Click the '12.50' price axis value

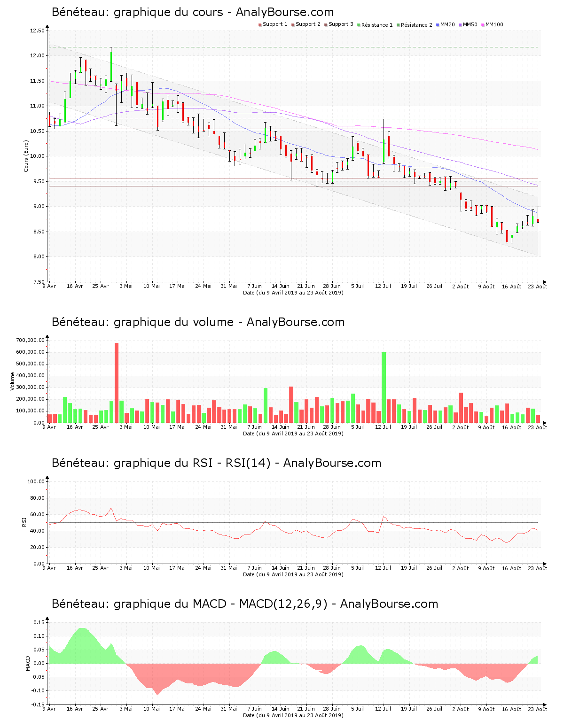[37, 31]
